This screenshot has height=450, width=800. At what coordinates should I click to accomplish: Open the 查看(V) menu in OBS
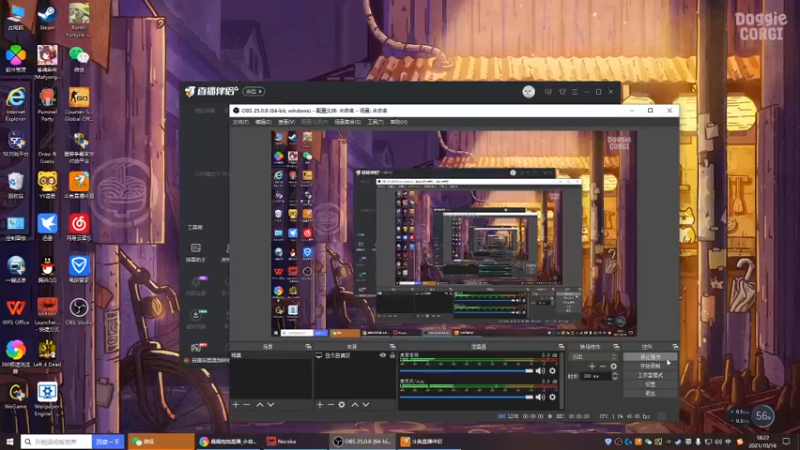[286, 122]
